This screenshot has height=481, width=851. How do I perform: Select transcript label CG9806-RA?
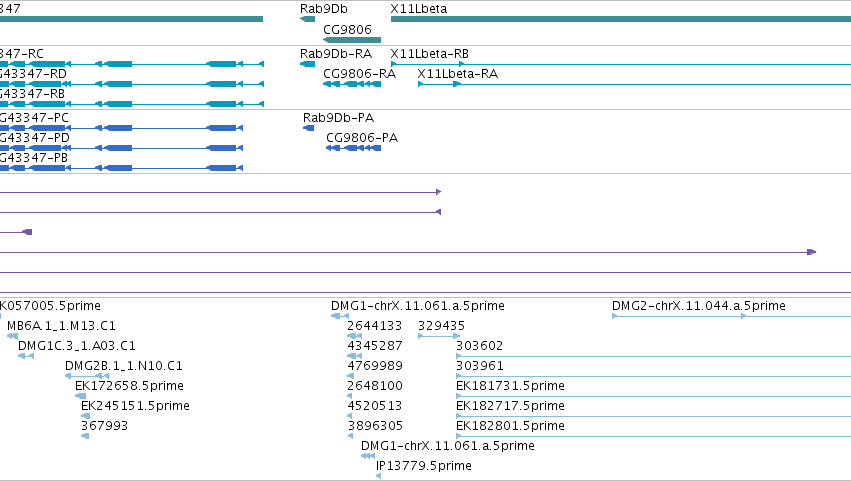[359, 74]
